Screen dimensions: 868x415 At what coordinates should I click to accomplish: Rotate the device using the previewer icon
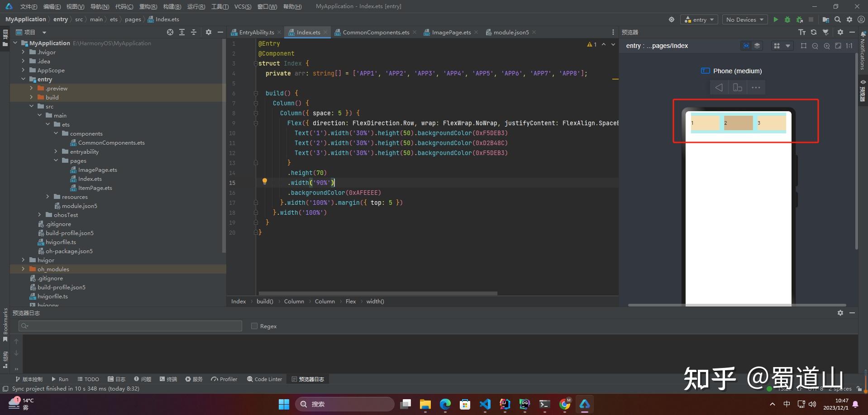click(x=737, y=88)
